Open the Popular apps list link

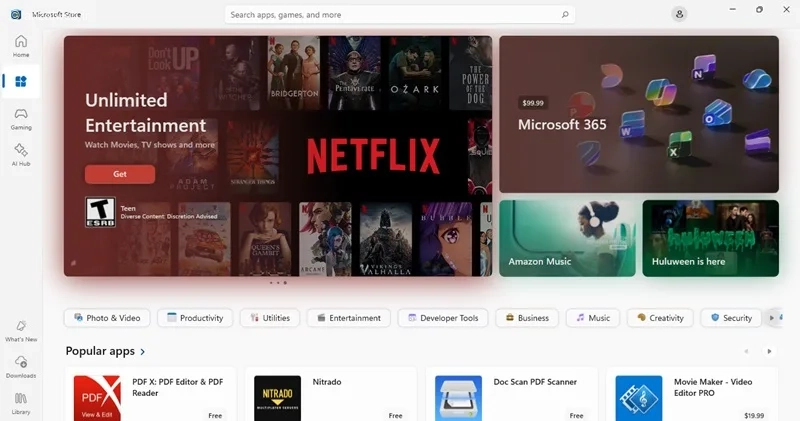[x=105, y=351]
